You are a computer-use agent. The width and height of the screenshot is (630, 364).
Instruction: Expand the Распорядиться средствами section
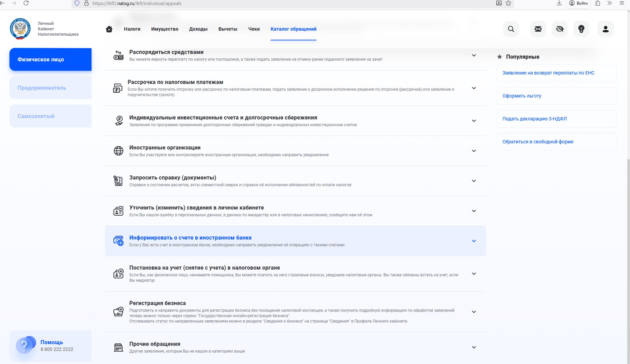click(x=474, y=56)
